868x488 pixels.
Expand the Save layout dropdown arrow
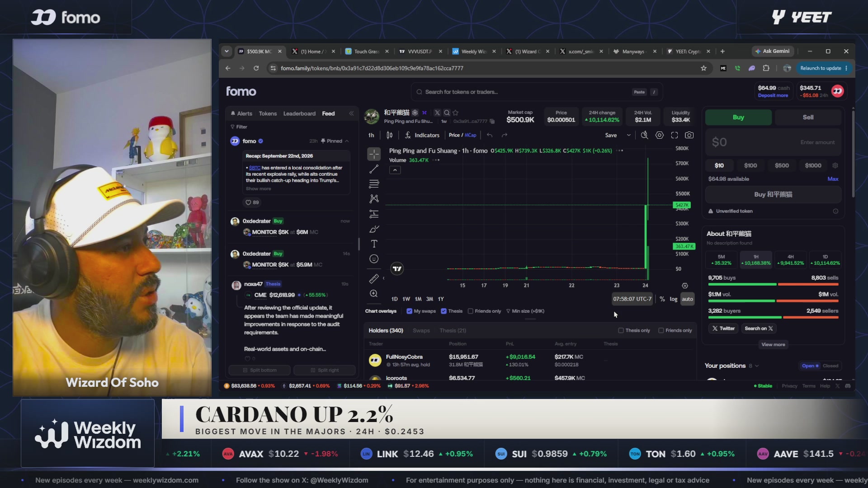[x=628, y=135]
